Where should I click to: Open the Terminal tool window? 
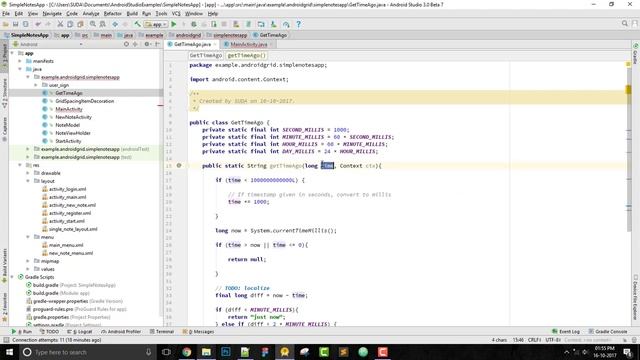click(162, 331)
